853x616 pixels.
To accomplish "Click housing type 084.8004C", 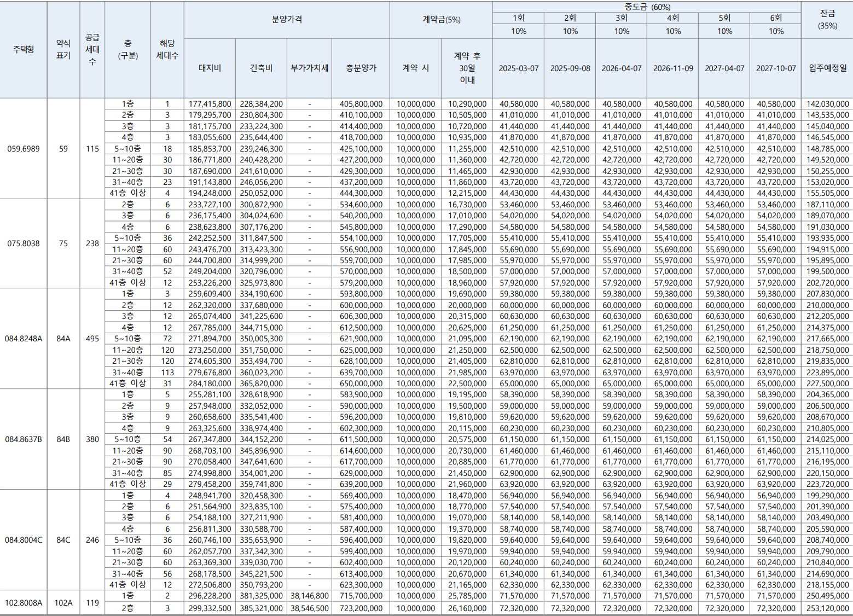I will pyautogui.click(x=24, y=540).
